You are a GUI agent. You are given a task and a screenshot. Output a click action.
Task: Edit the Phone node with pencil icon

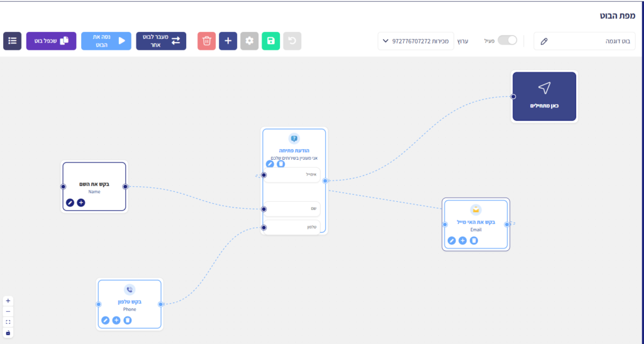[x=106, y=320]
